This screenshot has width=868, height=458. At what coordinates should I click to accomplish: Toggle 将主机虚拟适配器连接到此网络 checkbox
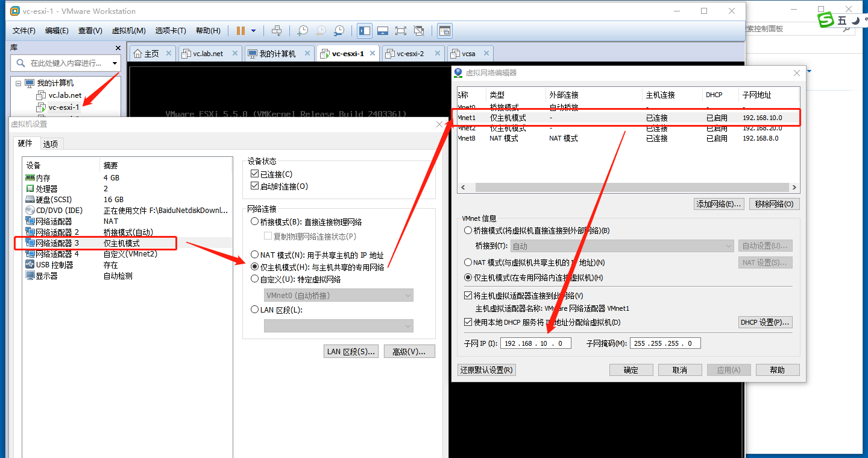click(x=468, y=296)
